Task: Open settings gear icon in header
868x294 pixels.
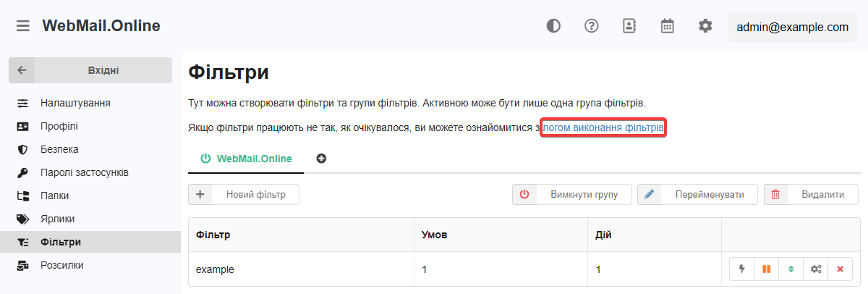Action: tap(705, 26)
